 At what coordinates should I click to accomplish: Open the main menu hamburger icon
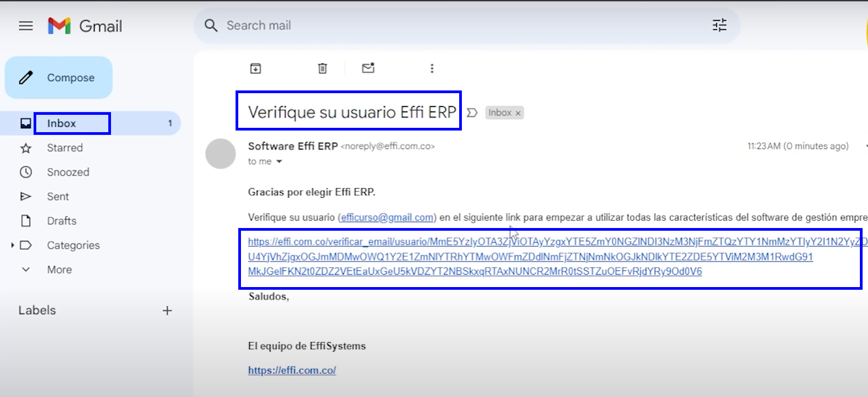[x=26, y=26]
